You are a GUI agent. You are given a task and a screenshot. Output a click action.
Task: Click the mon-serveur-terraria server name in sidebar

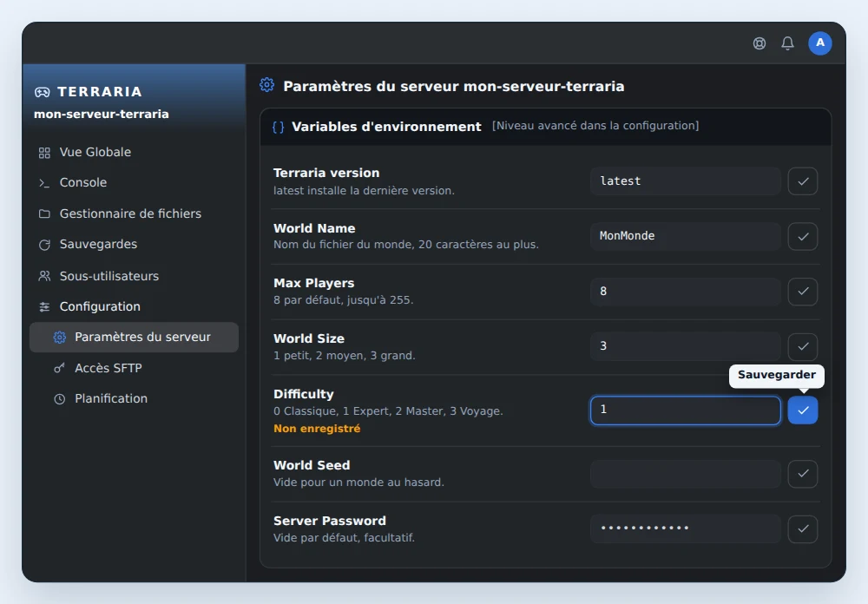click(102, 114)
